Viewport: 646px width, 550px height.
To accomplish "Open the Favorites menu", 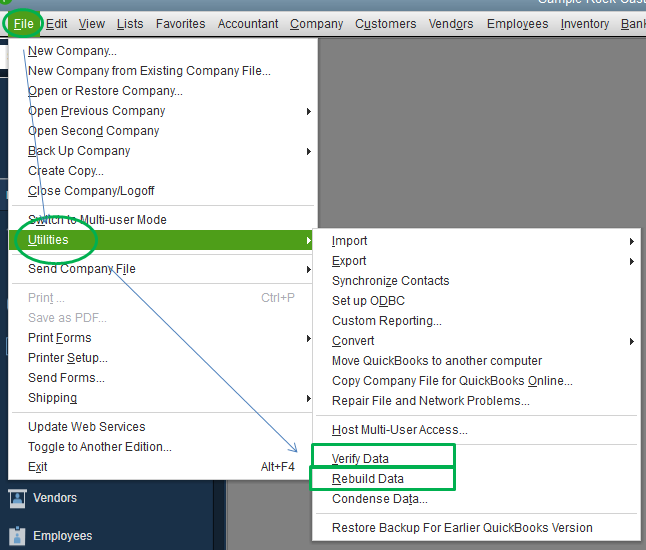I will [180, 24].
